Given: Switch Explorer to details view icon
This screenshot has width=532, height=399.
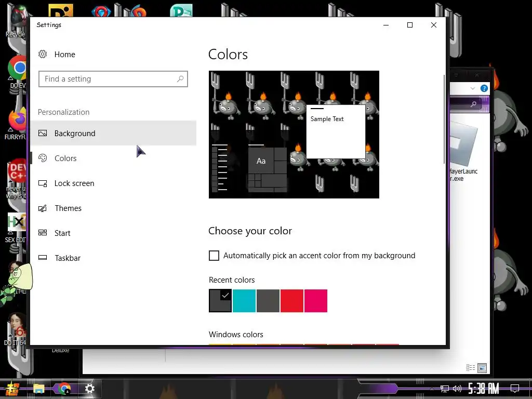Looking at the screenshot, I should point(471,367).
